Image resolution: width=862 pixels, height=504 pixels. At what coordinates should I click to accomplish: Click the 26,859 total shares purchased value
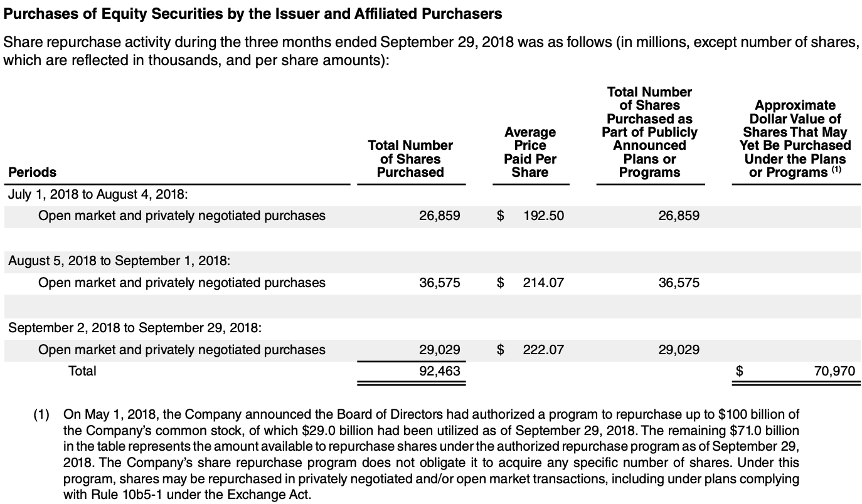[x=439, y=216]
